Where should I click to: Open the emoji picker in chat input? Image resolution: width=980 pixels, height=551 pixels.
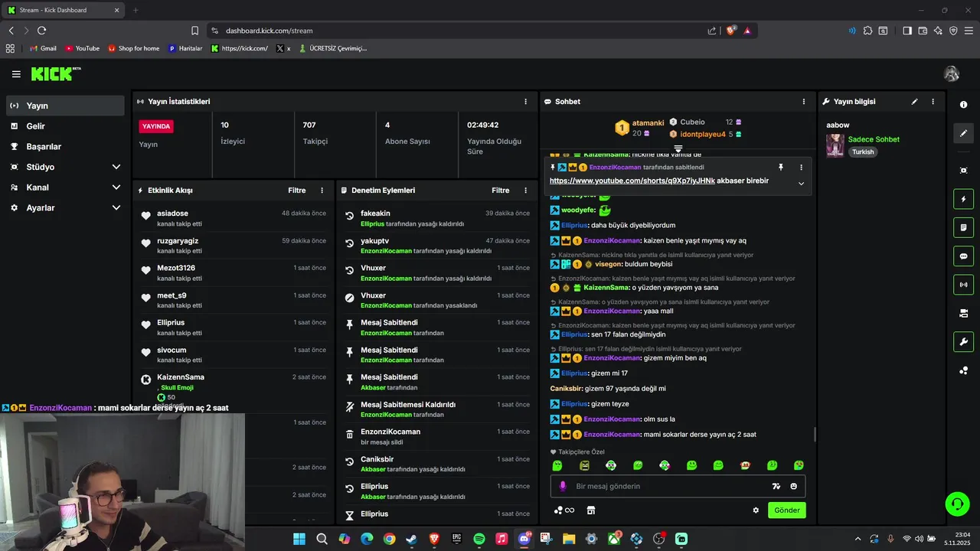794,486
